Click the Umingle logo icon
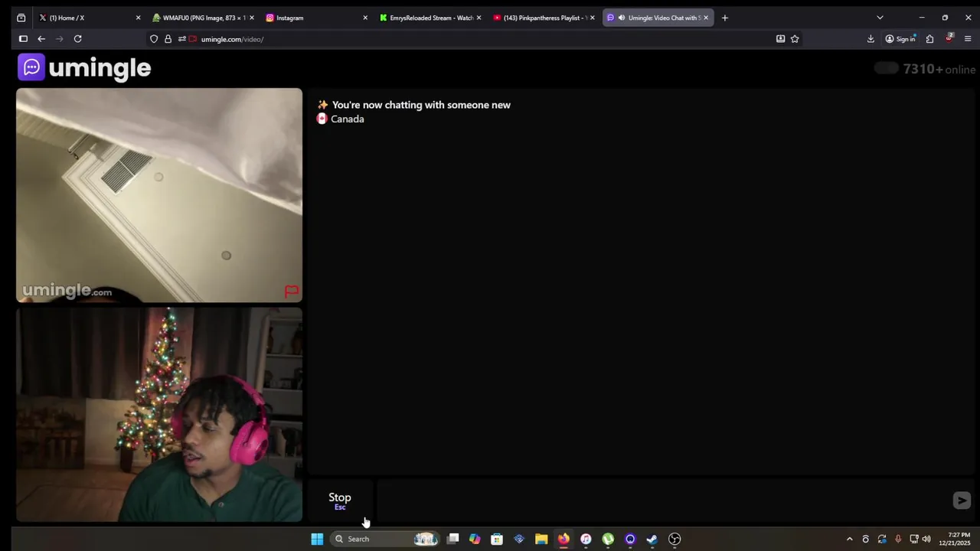This screenshot has height=551, width=980. [x=31, y=67]
